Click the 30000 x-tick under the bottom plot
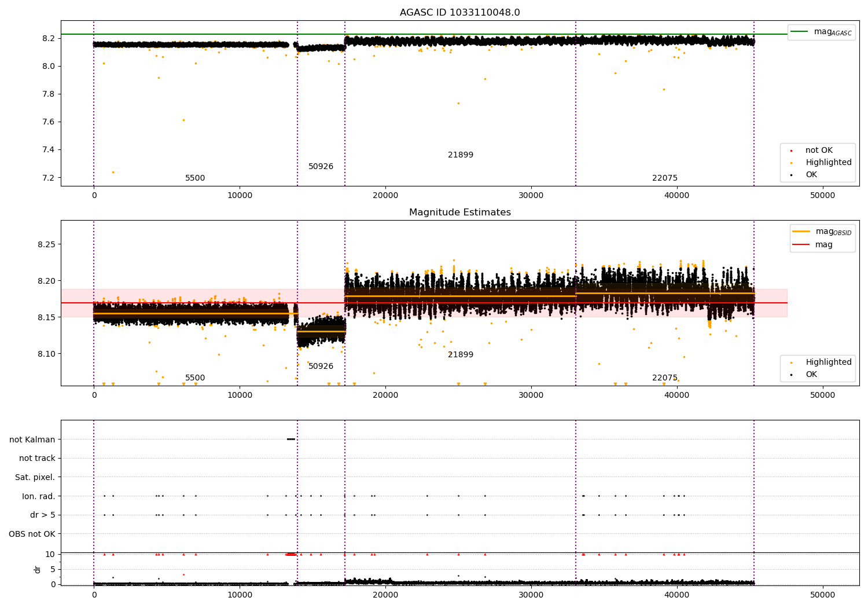Image resolution: width=868 pixels, height=608 pixels. point(531,594)
